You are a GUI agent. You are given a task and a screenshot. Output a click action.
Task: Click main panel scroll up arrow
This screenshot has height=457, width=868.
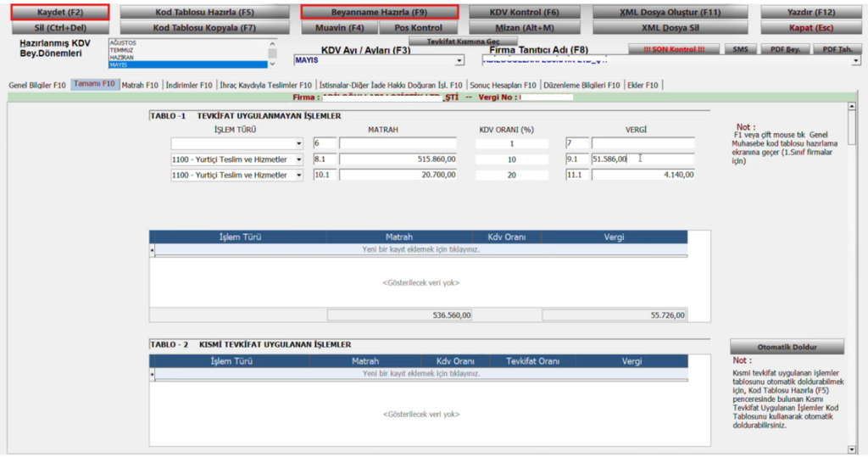pos(851,106)
